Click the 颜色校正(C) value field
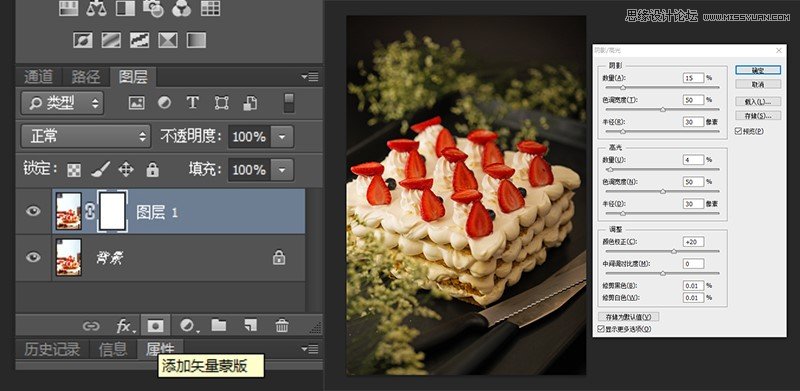 point(693,241)
